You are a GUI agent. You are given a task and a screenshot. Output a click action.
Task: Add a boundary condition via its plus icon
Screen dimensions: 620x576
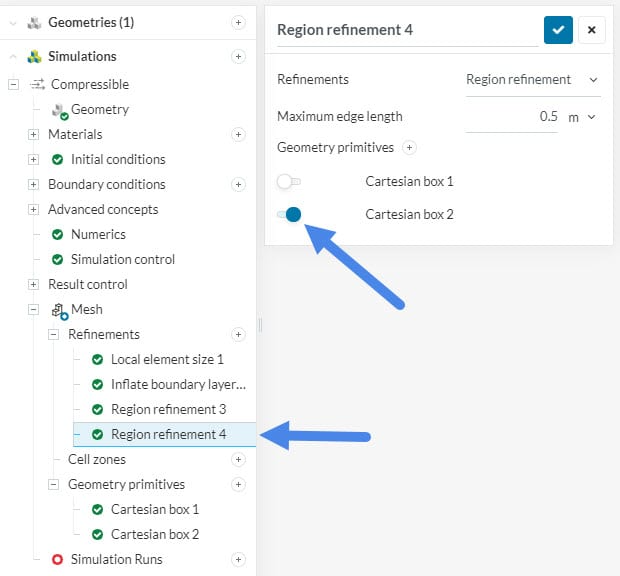pos(238,184)
